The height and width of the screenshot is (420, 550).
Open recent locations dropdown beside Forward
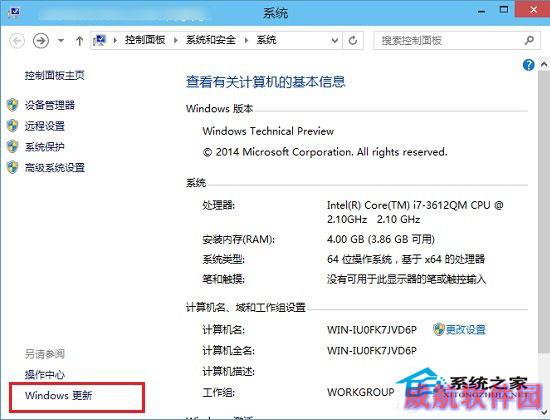[61, 41]
